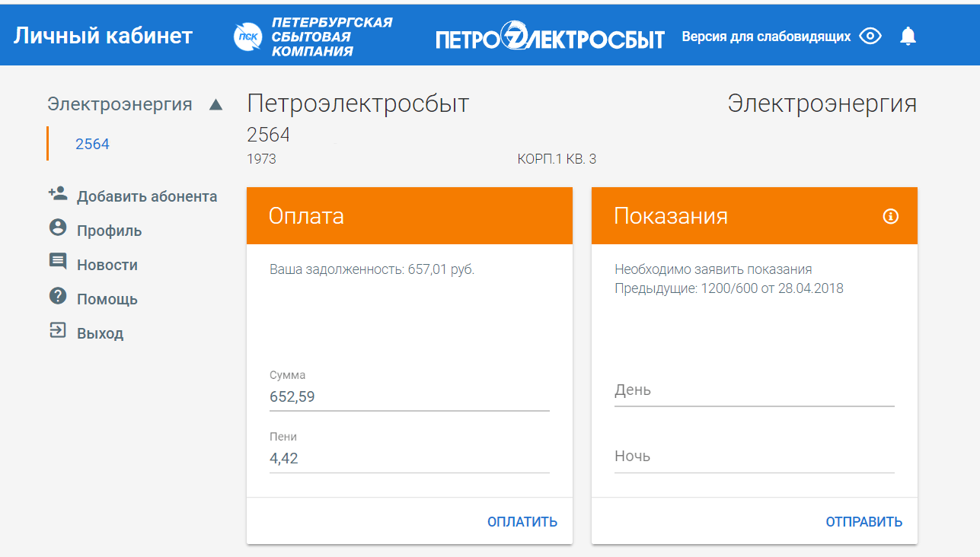The height and width of the screenshot is (557, 980).
Task: Open "Версия для слабовидящих" link
Action: pyautogui.click(x=766, y=36)
